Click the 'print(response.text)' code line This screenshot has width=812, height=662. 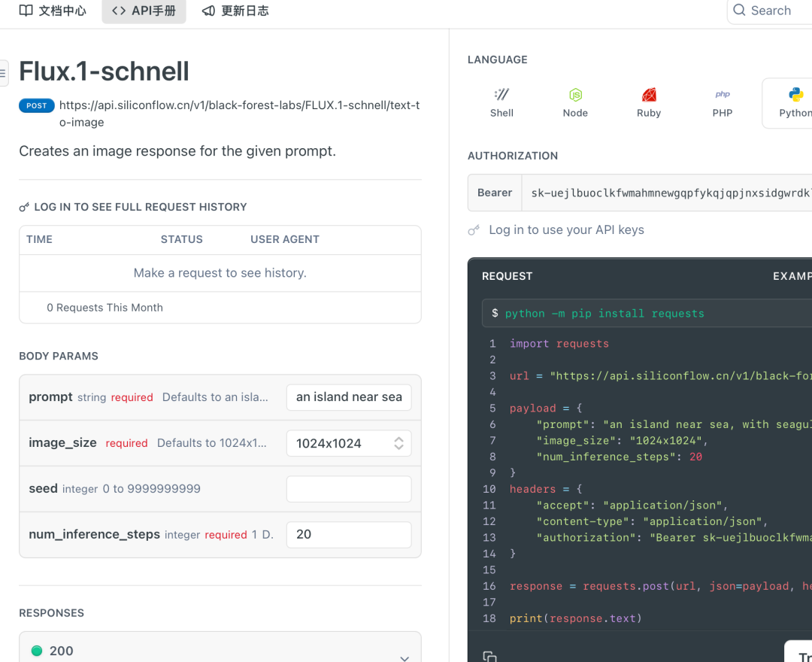click(x=575, y=618)
